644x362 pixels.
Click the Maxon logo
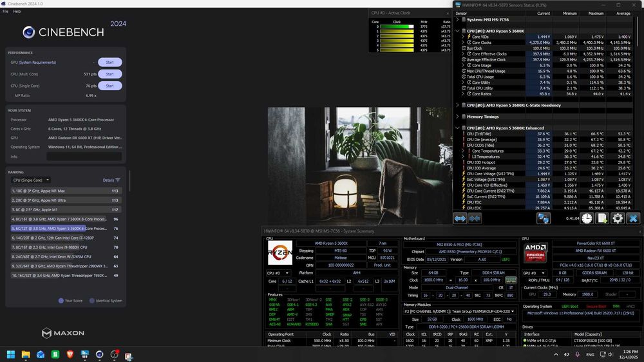click(63, 333)
